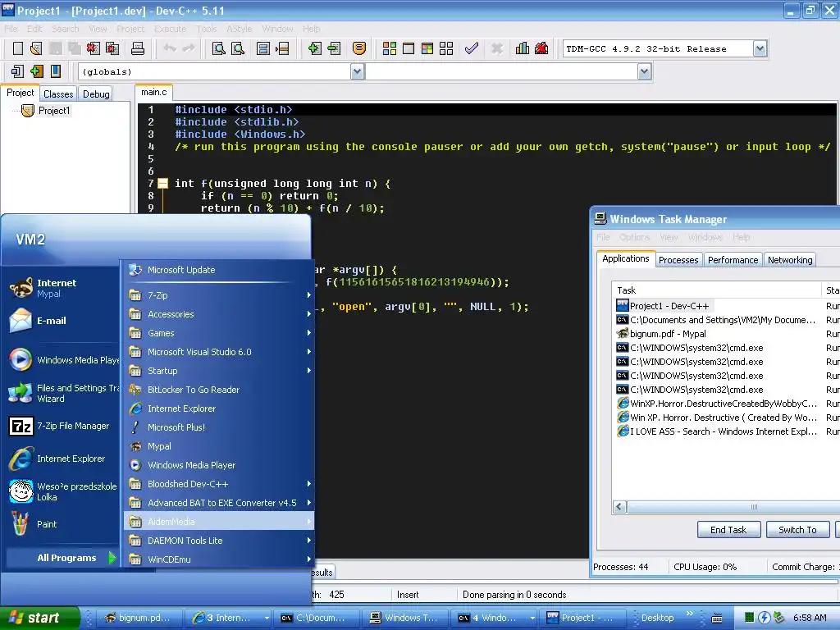Open the empty function list dropdown arrow
Viewport: 840px width, 630px height.
tap(645, 72)
